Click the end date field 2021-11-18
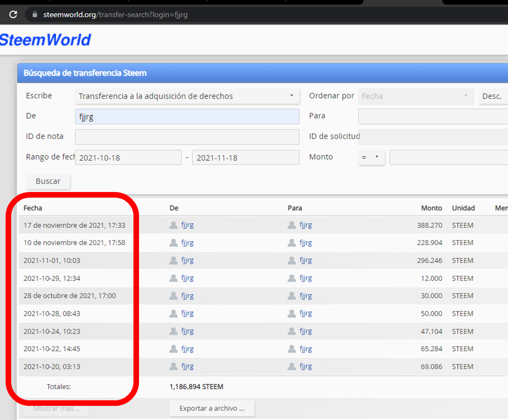 (x=245, y=157)
